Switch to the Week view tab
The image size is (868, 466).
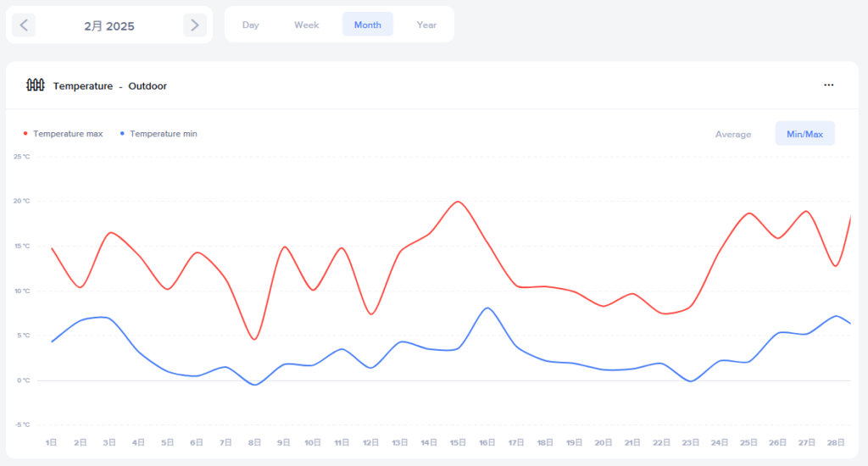306,25
